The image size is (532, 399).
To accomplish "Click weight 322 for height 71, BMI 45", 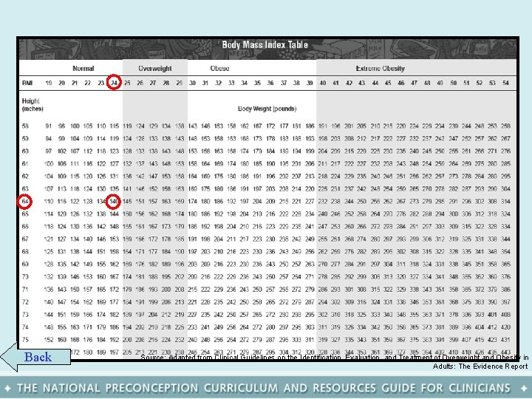I will [x=388, y=289].
